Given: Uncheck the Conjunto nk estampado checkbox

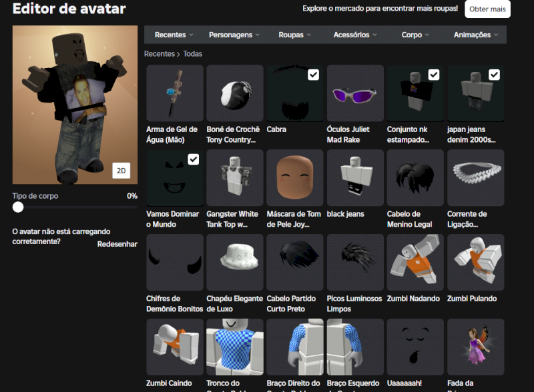Looking at the screenshot, I should point(433,75).
